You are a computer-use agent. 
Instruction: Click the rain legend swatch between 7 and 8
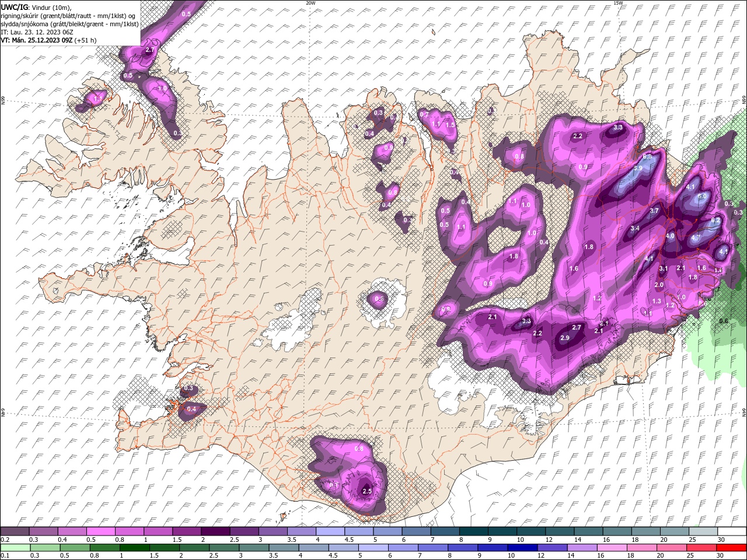434,547
